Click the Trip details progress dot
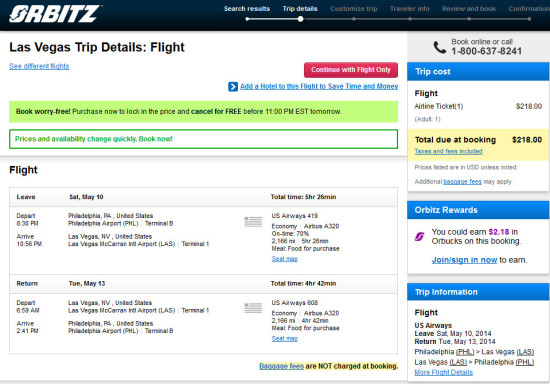Screen dimensions: 550x384 click(300, 19)
